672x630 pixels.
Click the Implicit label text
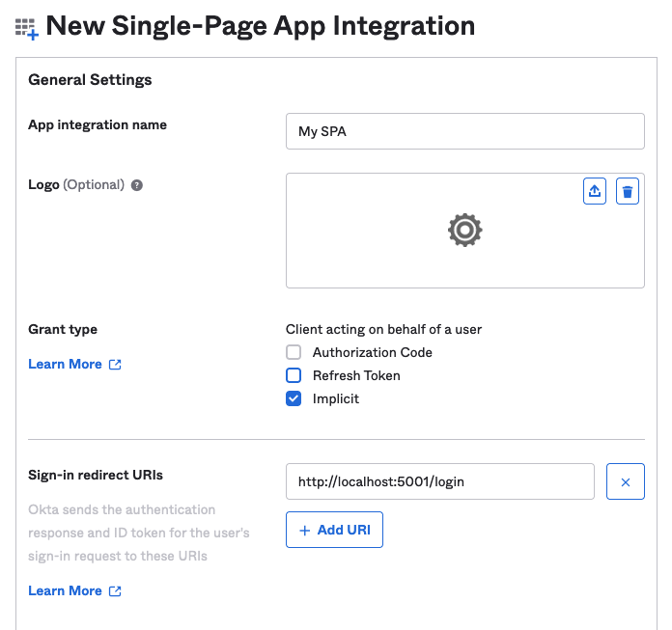coord(336,398)
